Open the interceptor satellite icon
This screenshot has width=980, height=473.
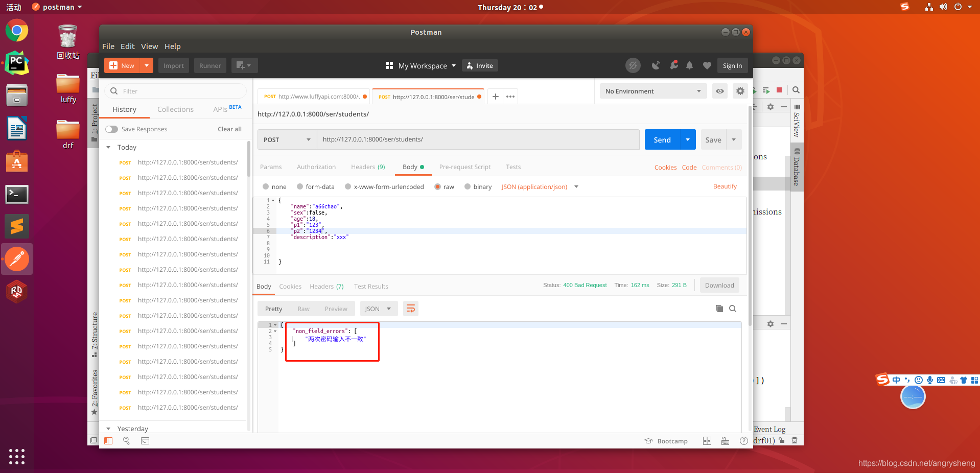656,65
